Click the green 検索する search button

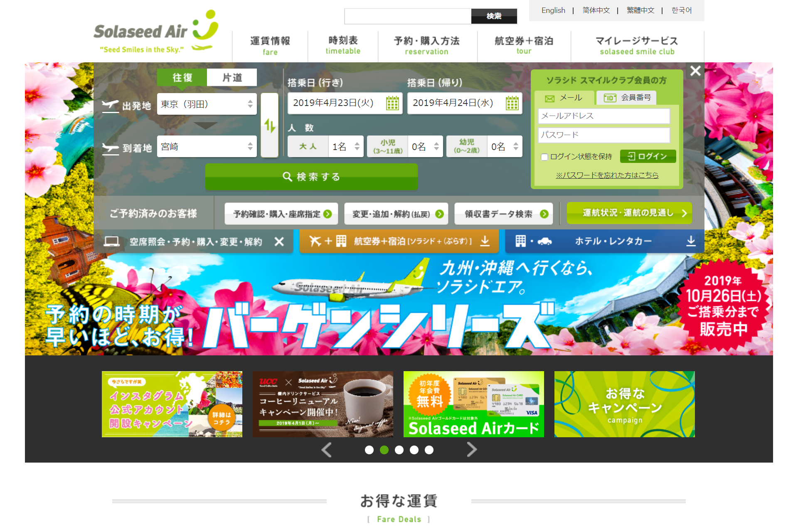(311, 177)
